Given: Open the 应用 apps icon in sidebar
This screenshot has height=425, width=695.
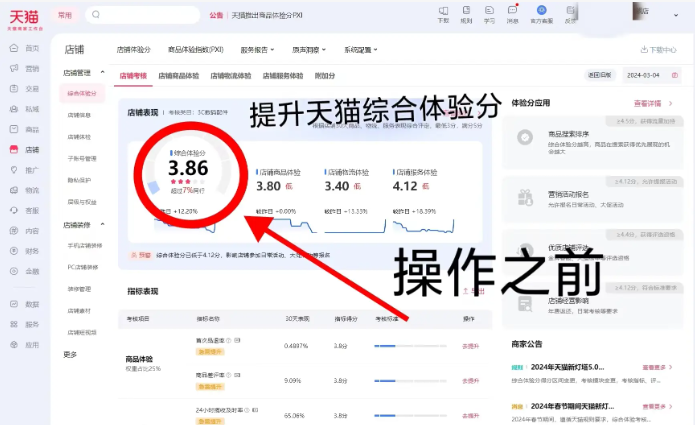Looking at the screenshot, I should point(14,344).
